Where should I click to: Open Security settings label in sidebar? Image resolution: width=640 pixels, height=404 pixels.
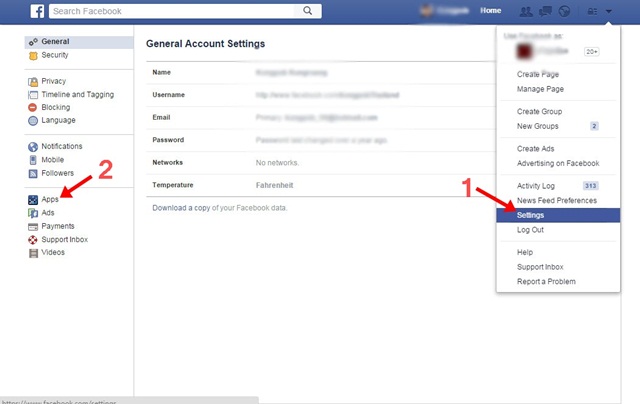tap(55, 55)
